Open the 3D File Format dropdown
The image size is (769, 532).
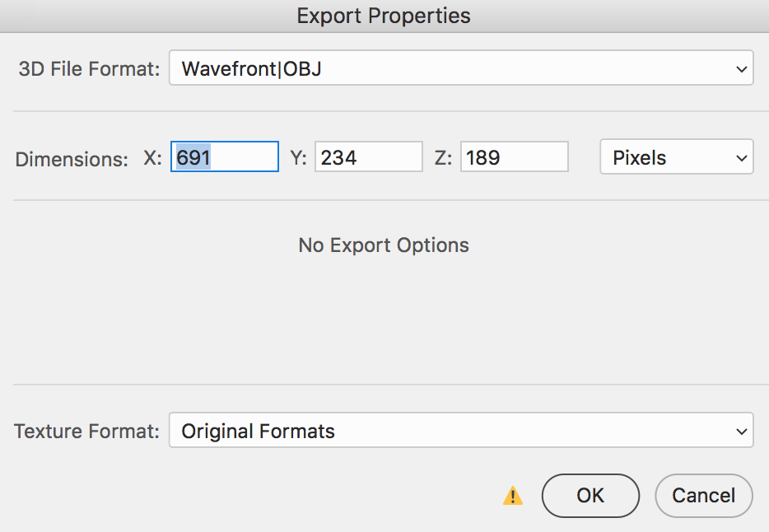pos(460,68)
